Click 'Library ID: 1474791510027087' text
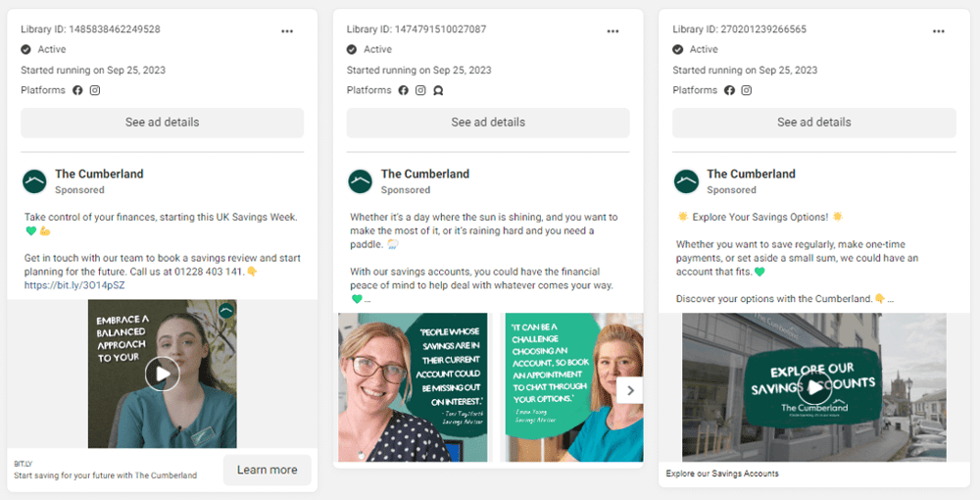Viewport: 980px width, 500px height. pyautogui.click(x=416, y=29)
